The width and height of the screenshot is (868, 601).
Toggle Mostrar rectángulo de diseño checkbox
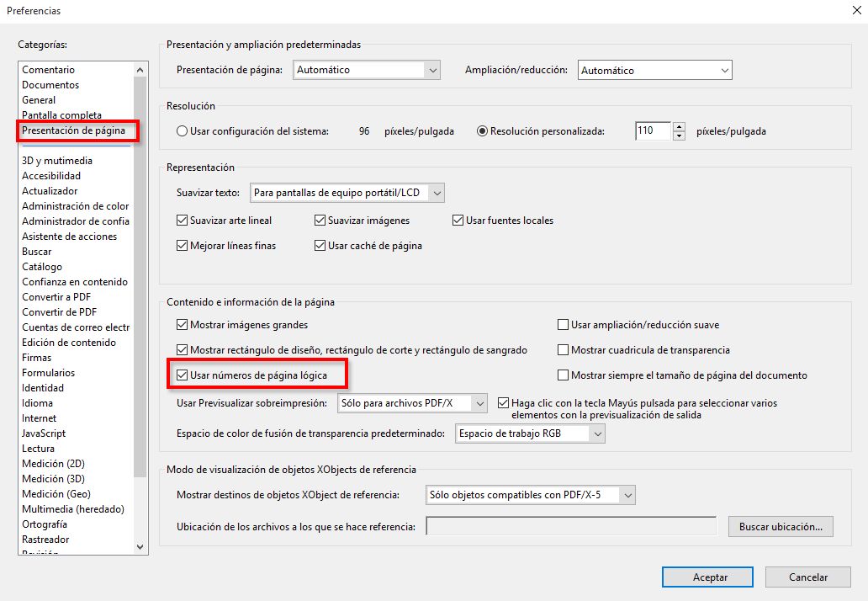tap(182, 350)
